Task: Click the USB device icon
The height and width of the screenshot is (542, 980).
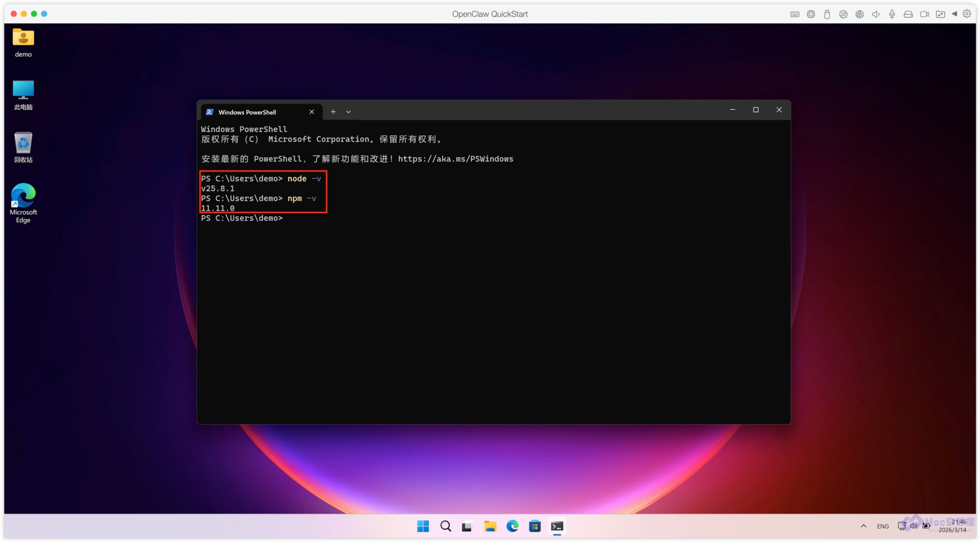Action: (x=826, y=14)
